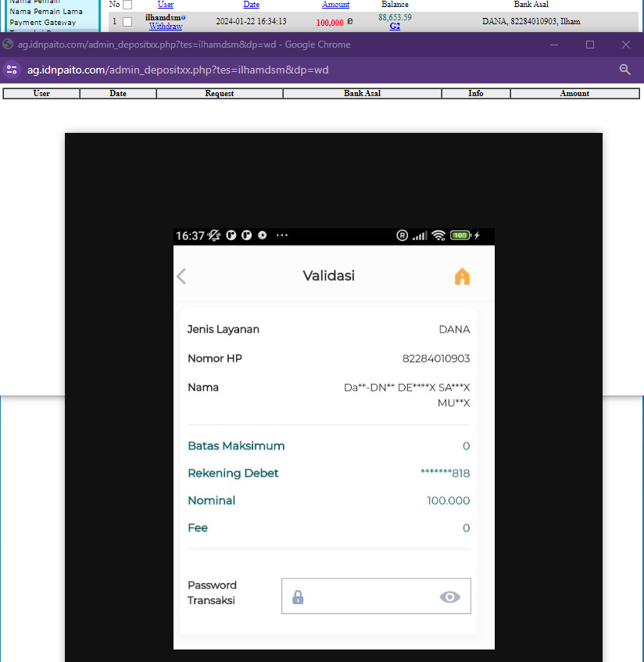Click the 16:37 clock in phone status bar
Screen dimensions: 644x662
pyautogui.click(x=190, y=235)
